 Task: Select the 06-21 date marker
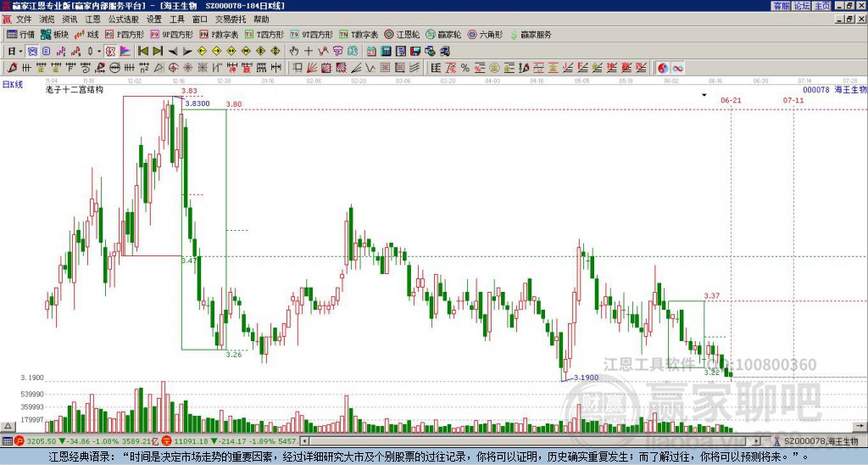coord(731,100)
